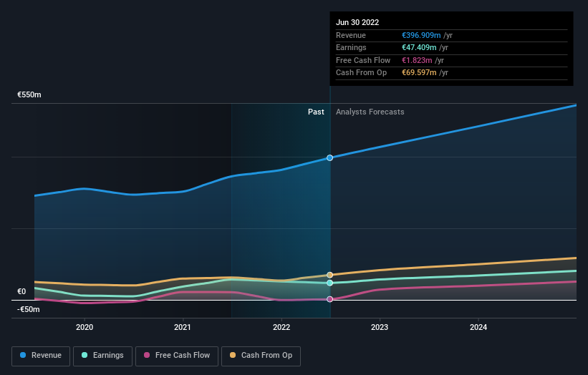The width and height of the screenshot is (588, 375).
Task: Toggle the Earnings legend button
Action: [x=102, y=356]
